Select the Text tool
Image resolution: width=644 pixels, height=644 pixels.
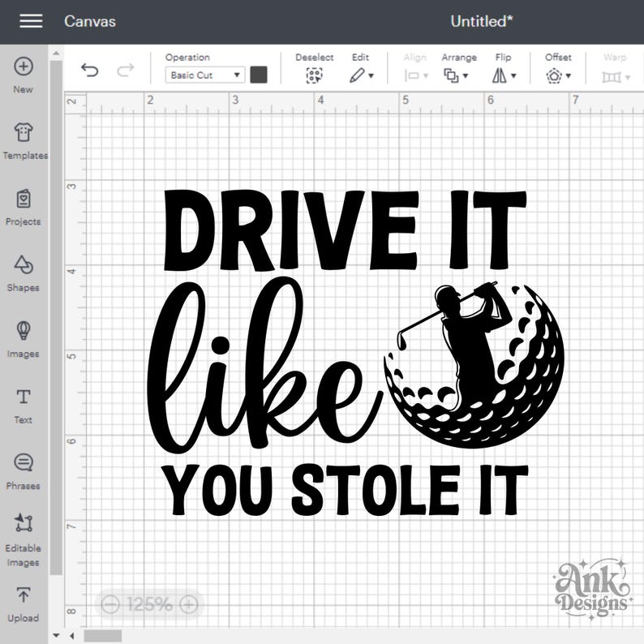pos(24,406)
